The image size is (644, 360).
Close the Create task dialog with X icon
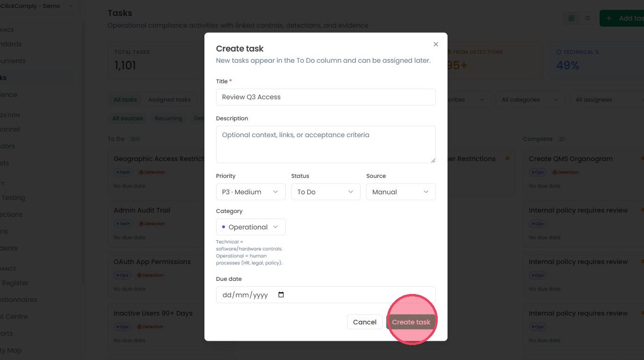[x=435, y=44]
